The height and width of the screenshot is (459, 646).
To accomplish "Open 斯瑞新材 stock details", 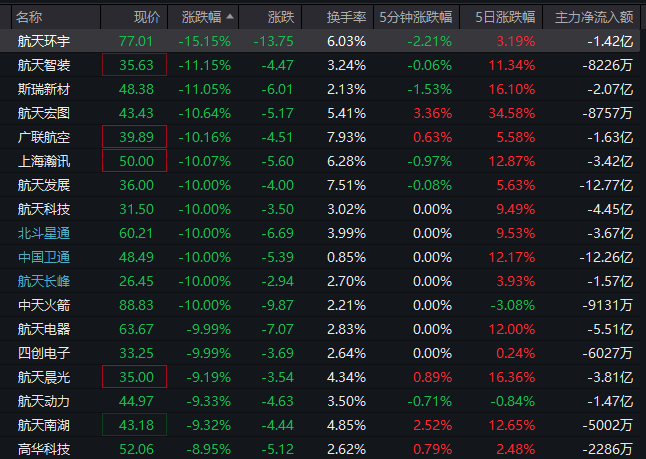I will pos(44,89).
